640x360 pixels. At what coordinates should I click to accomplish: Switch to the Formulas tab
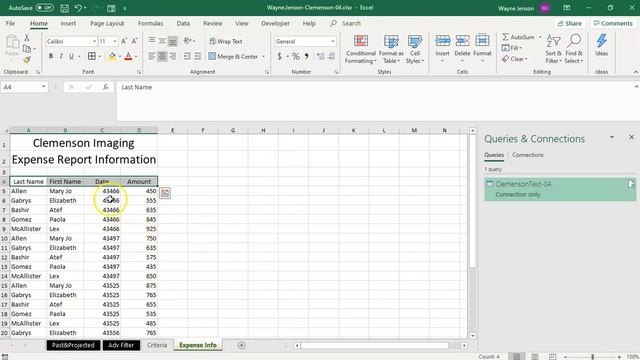[x=150, y=23]
